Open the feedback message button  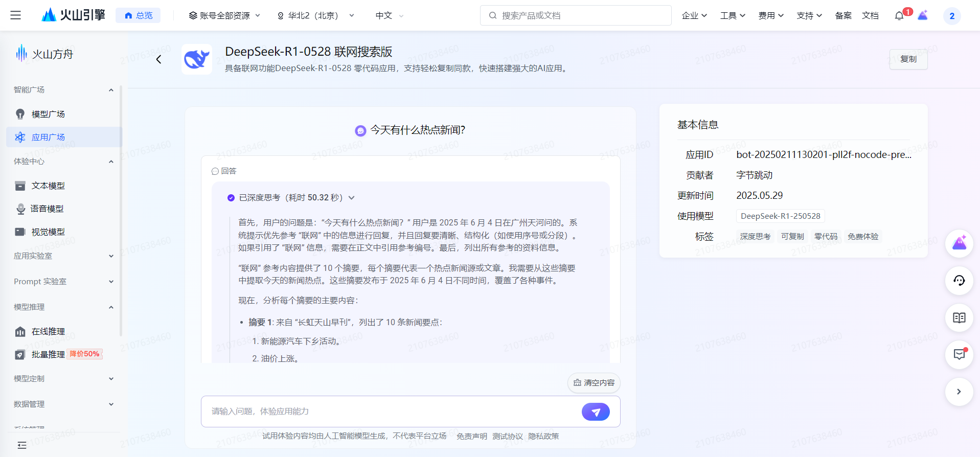pyautogui.click(x=959, y=354)
